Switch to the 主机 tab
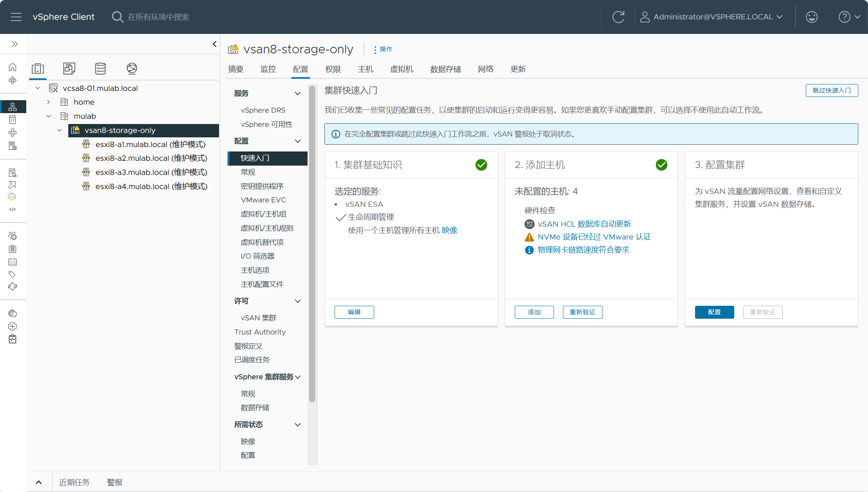The image size is (868, 492). [x=365, y=69]
